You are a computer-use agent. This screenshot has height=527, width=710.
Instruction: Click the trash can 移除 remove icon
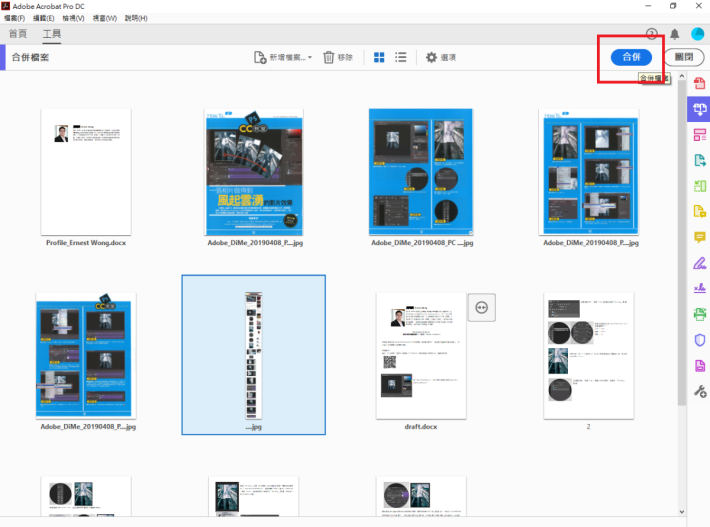point(329,57)
